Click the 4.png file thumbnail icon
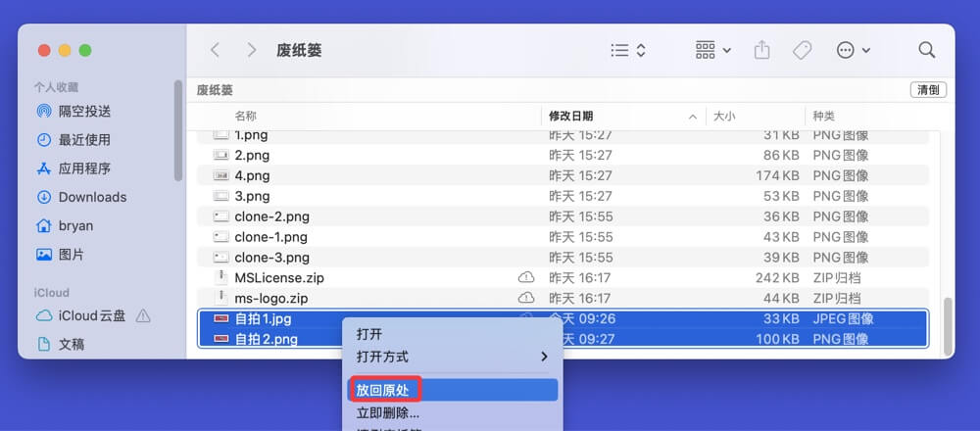This screenshot has height=431, width=980. tap(221, 175)
